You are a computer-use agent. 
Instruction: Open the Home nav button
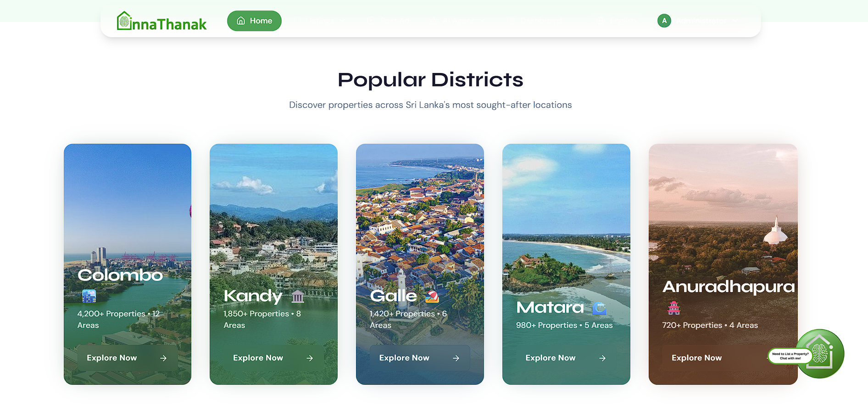254,21
